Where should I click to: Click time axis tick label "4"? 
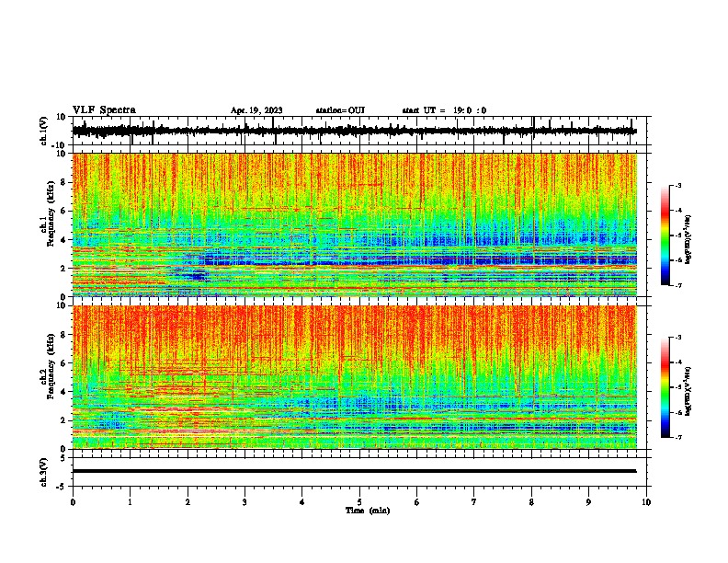(302, 502)
